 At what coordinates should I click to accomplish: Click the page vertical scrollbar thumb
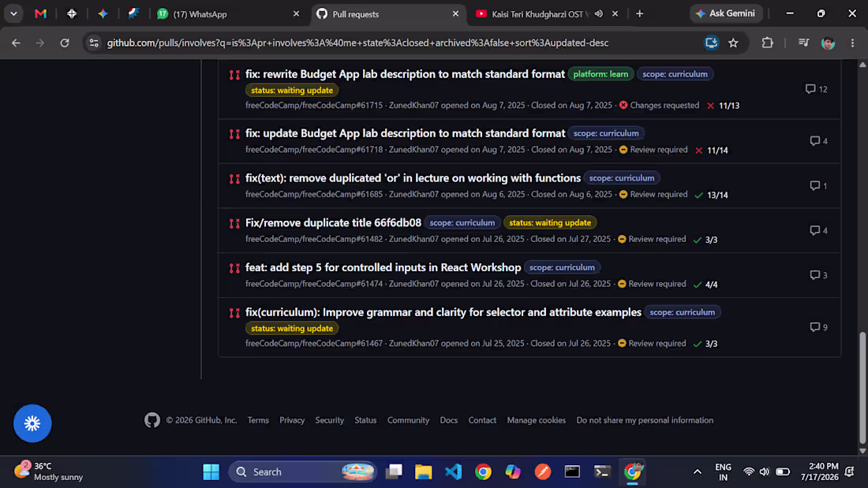862,387
